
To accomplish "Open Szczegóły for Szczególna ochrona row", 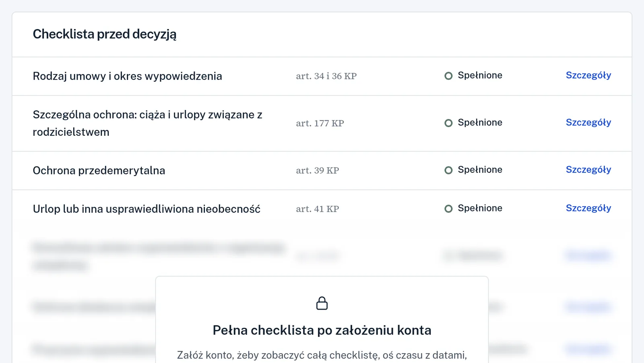I will (588, 122).
